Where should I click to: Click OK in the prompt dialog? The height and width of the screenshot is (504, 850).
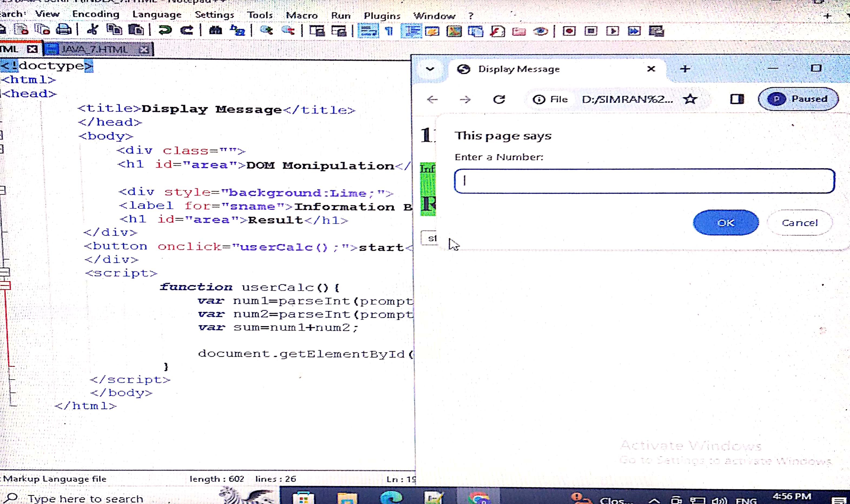click(x=725, y=223)
